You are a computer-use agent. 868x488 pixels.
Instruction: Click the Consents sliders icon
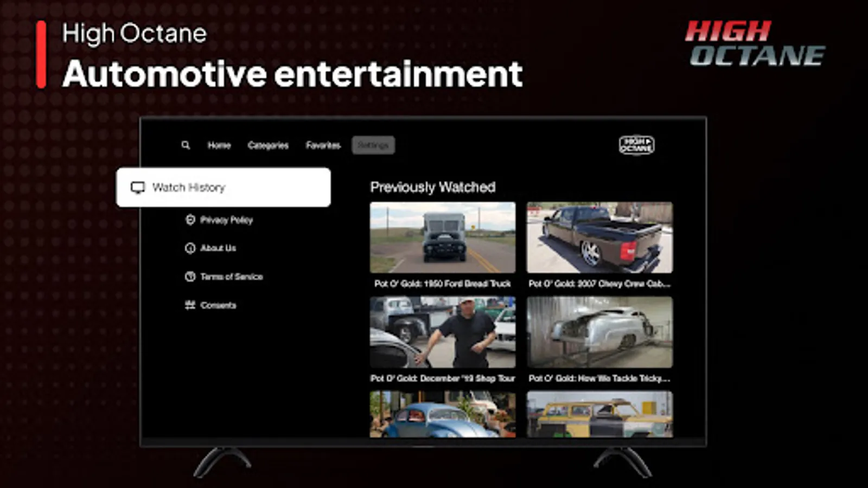[x=190, y=305]
